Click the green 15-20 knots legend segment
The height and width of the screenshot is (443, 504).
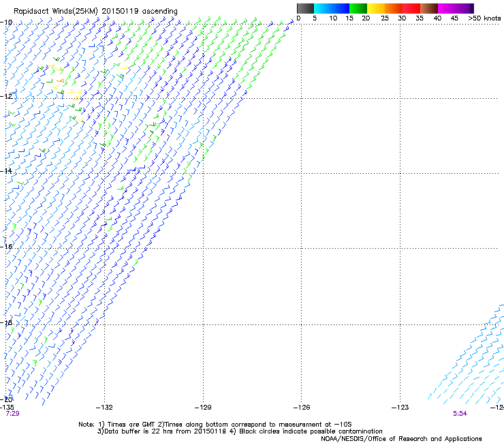(358, 8)
